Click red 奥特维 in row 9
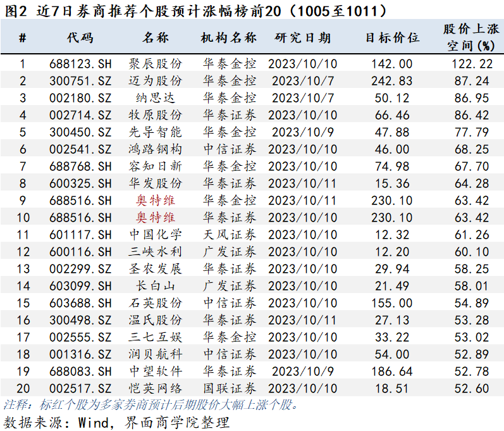This screenshot has height=431, width=504. click(156, 201)
